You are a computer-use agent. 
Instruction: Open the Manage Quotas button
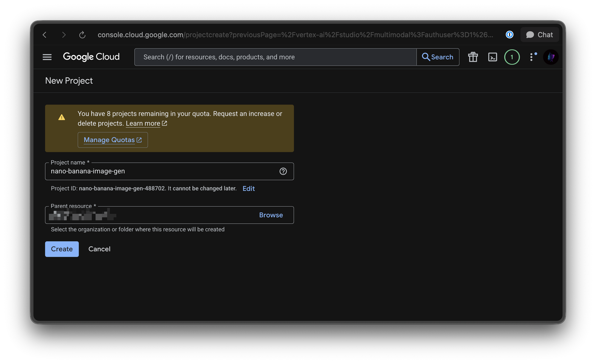(113, 140)
